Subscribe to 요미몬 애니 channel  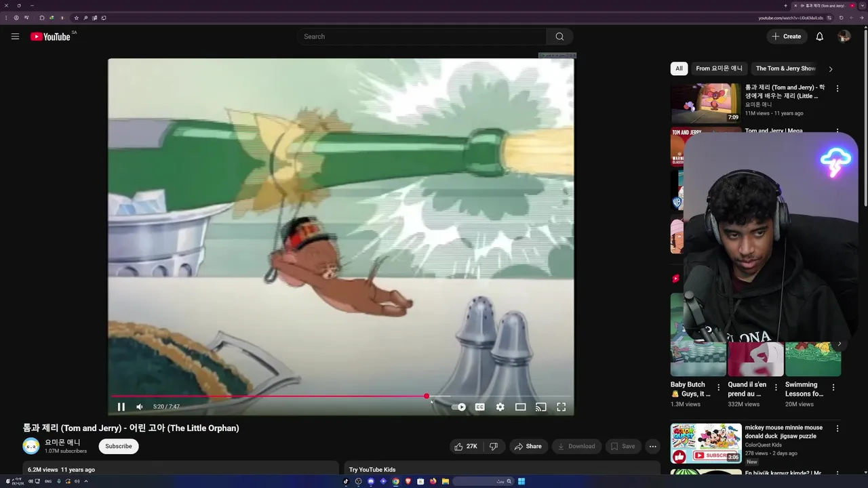tap(119, 446)
